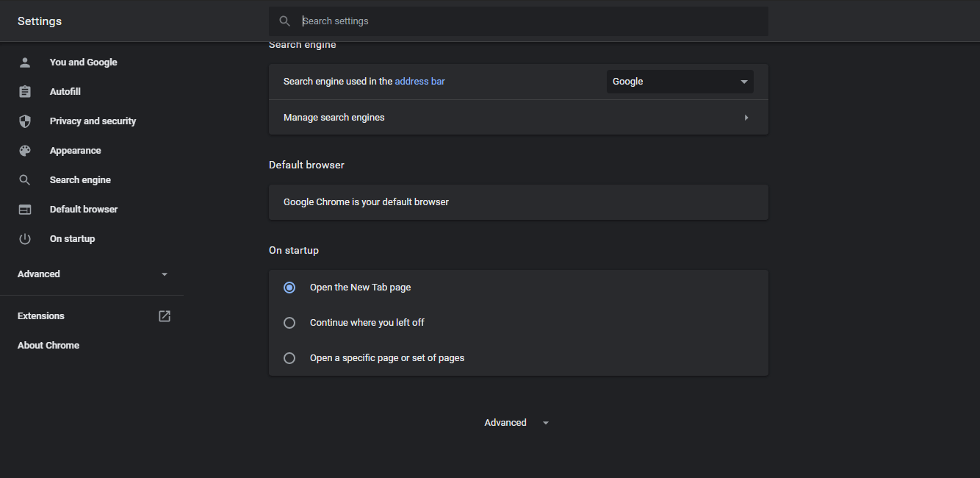The image size is (980, 478).
Task: Expand the Advanced section in the sidebar
Action: pos(93,274)
